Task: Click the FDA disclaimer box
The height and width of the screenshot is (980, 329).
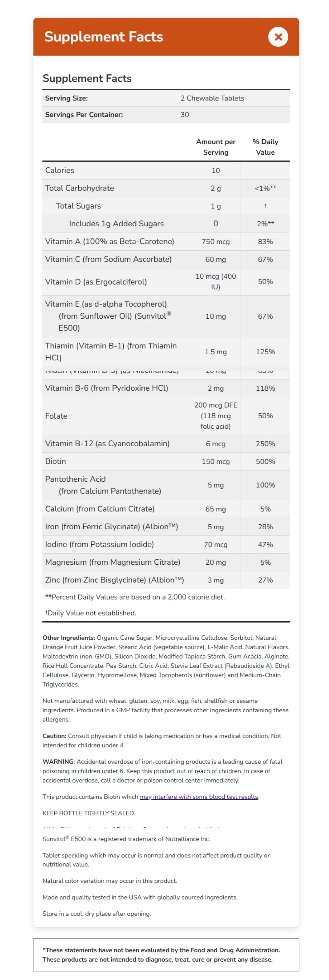Action: point(165,954)
